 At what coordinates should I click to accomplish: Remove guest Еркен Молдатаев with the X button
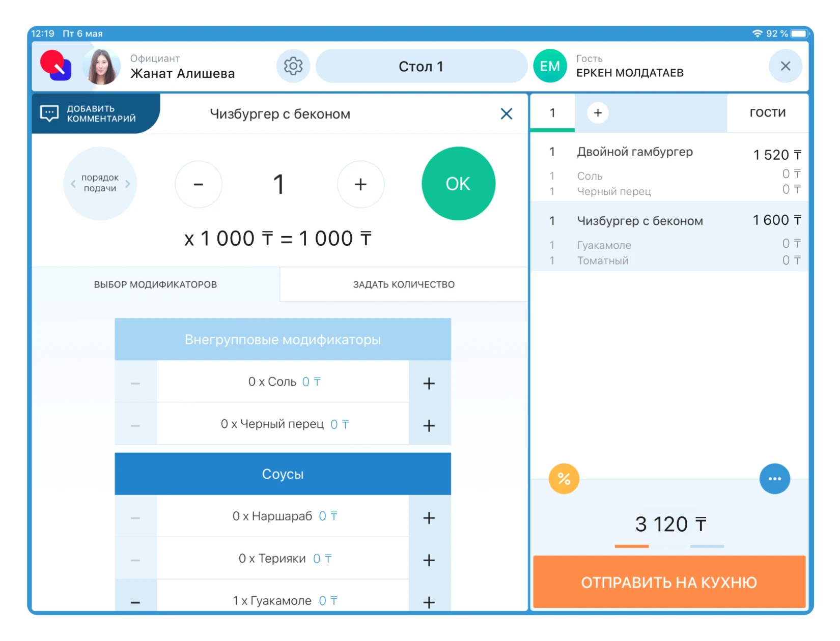785,66
